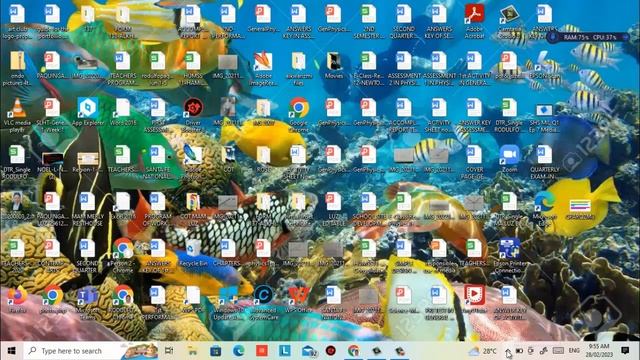
Task: Open Microsoft Store from the taskbar
Action: point(216,351)
